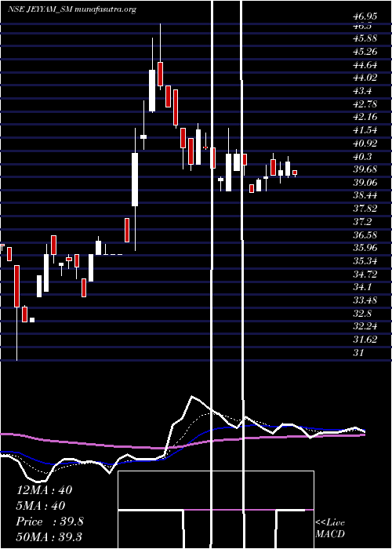The width and height of the screenshot is (392, 549).
Task: Click the red candlestick at the chart's peak
Action: 160,74
